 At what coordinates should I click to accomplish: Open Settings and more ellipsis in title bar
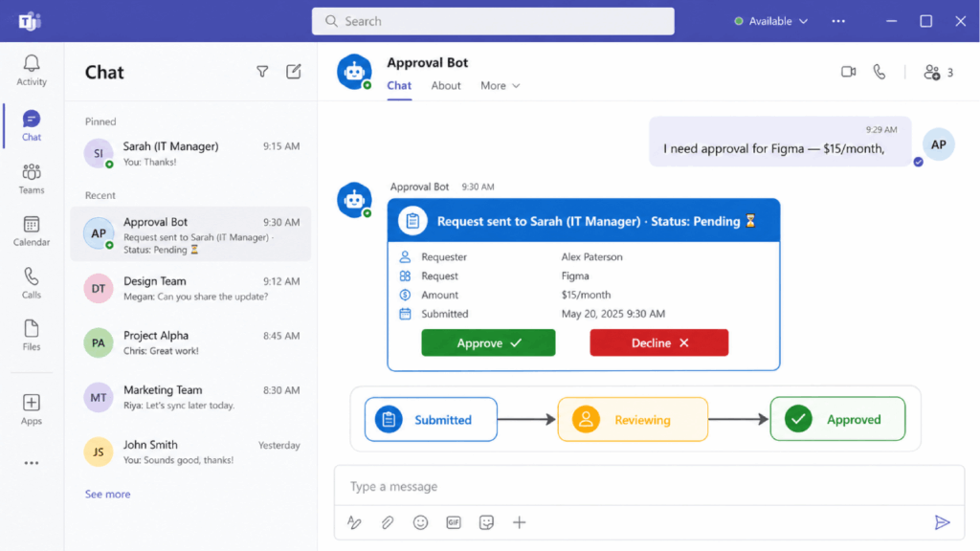click(838, 21)
